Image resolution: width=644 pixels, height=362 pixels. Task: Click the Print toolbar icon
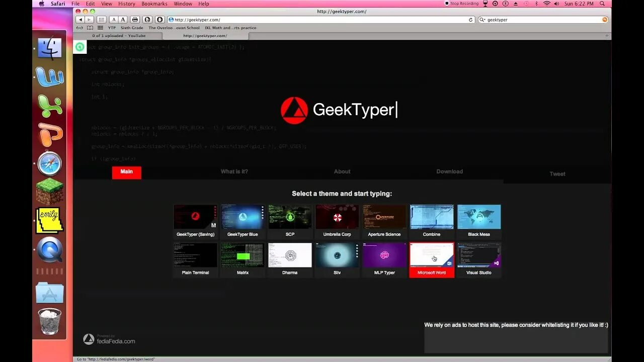(135, 20)
